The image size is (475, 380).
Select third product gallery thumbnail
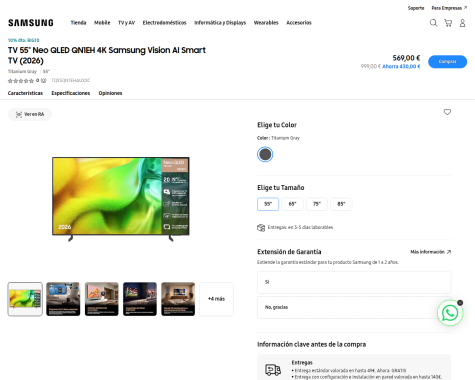(102, 299)
